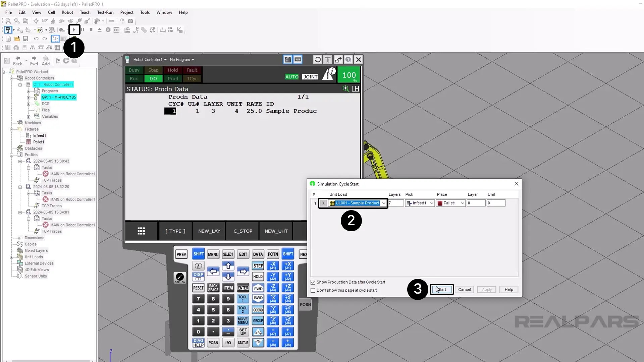The image size is (644, 362).
Task: Toggle the pendant OFF/ON enable switch
Action: [x=180, y=278]
